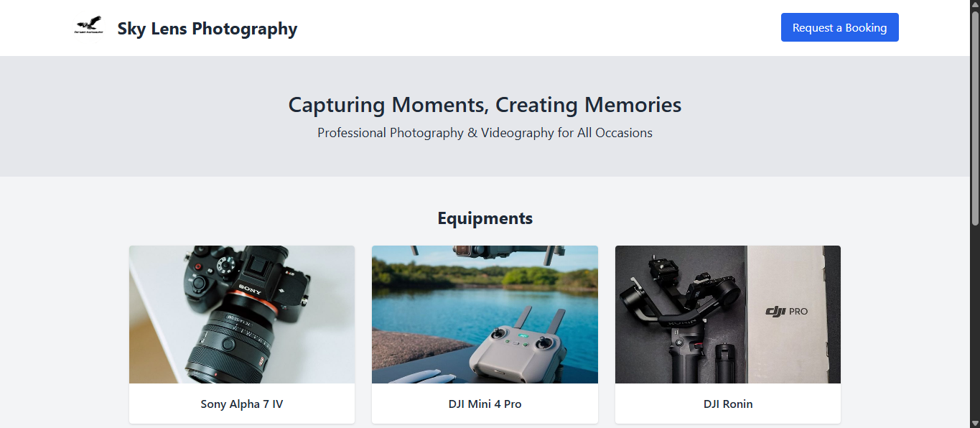Click the empty scrollbar track below the thumb

pyautogui.click(x=974, y=323)
